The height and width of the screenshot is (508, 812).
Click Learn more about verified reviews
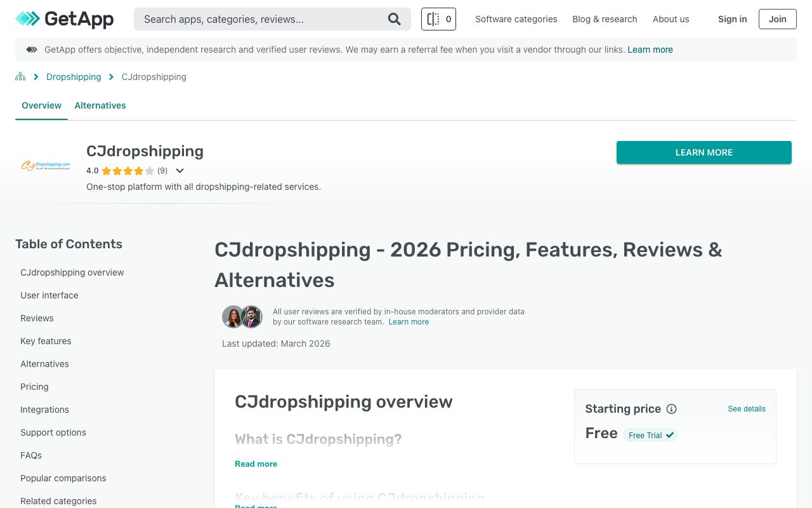pyautogui.click(x=409, y=322)
